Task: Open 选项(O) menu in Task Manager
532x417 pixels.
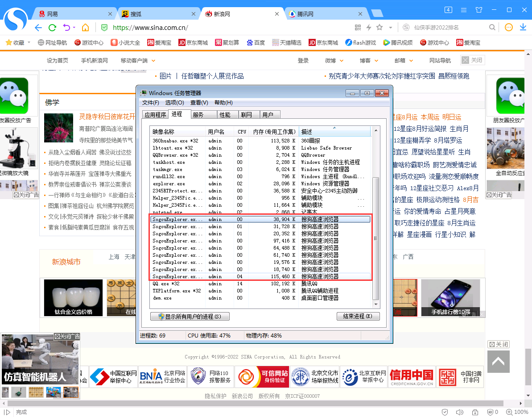Action: click(174, 103)
